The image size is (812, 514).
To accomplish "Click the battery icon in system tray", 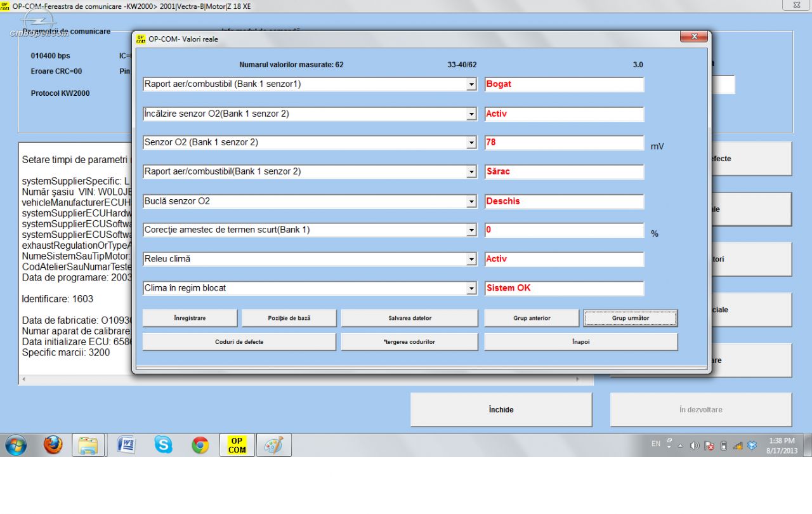I will click(724, 445).
